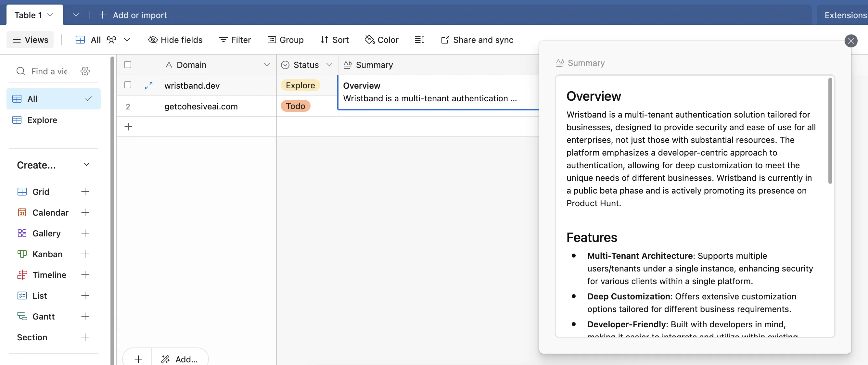
Task: Click Hide fields eye icon
Action: (153, 40)
